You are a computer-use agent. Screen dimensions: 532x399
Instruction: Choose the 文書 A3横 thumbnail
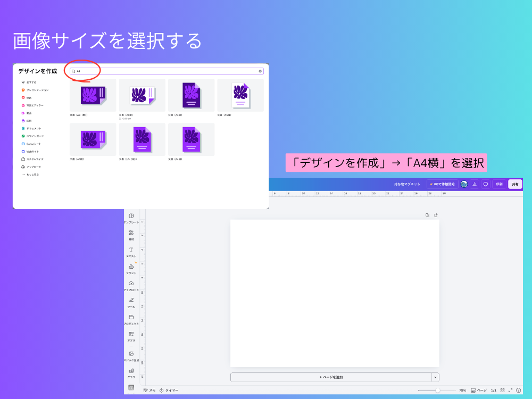point(93,95)
